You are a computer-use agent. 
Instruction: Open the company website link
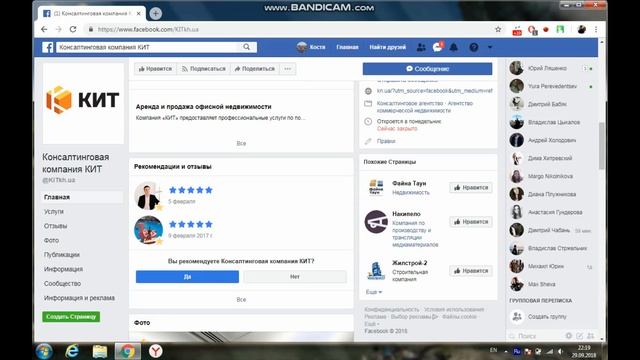click(x=434, y=91)
